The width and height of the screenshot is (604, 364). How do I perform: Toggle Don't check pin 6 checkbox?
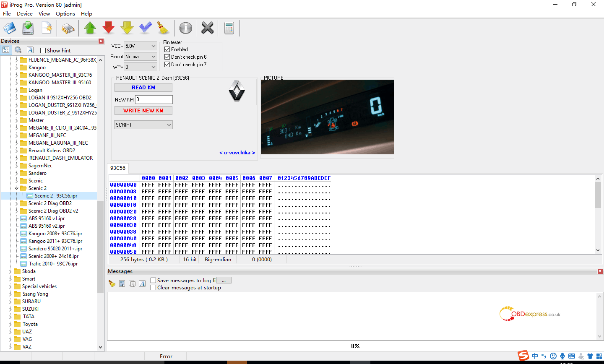[x=167, y=57]
